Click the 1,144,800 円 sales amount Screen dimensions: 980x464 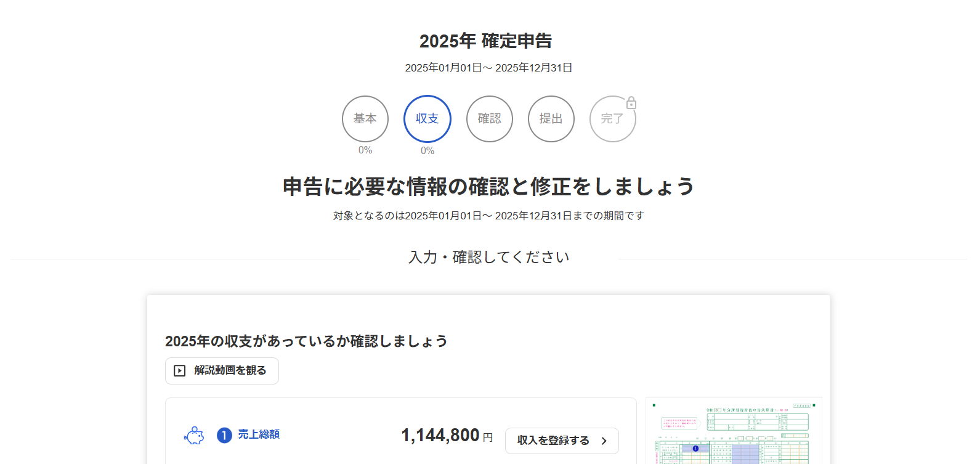[447, 436]
